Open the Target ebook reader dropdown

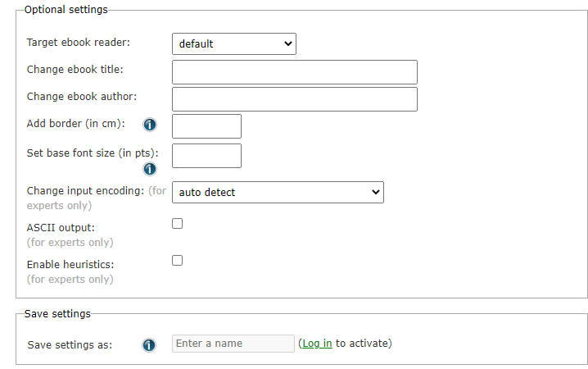tap(233, 43)
